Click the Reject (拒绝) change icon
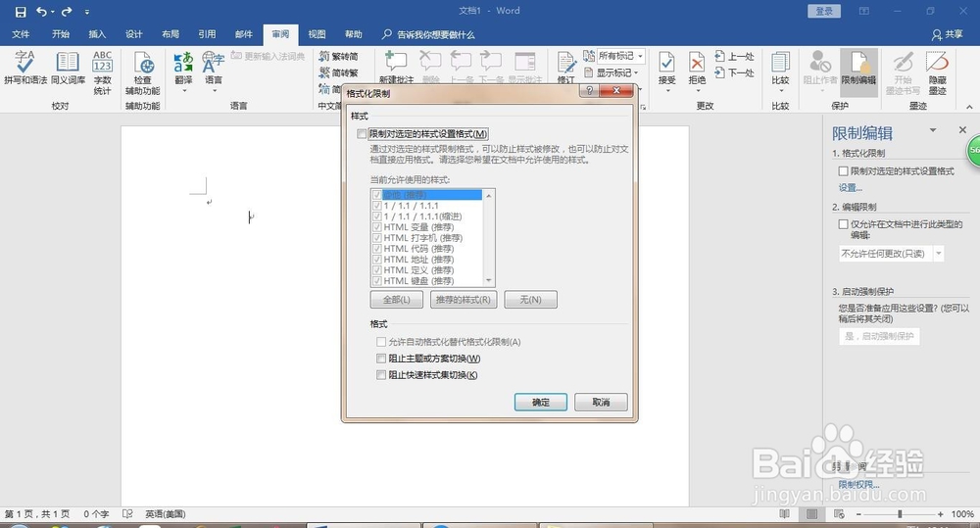Viewport: 980px width, 528px height. coord(697,63)
